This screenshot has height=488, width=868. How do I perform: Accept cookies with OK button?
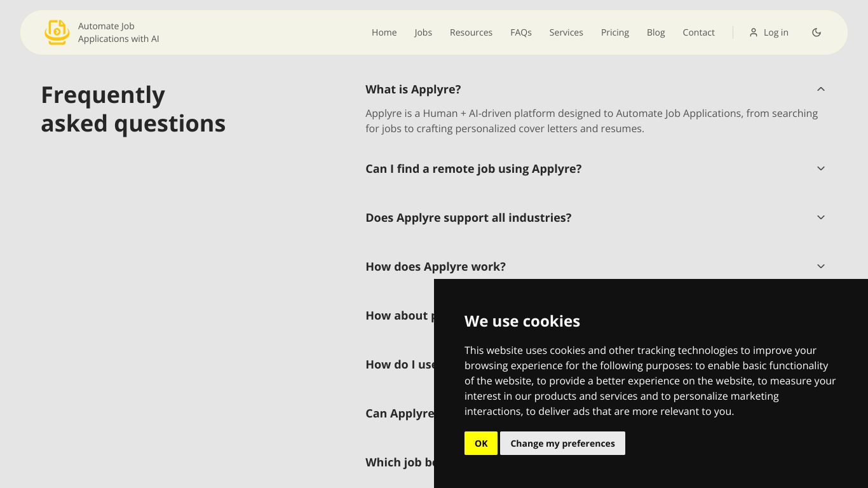coord(481,444)
